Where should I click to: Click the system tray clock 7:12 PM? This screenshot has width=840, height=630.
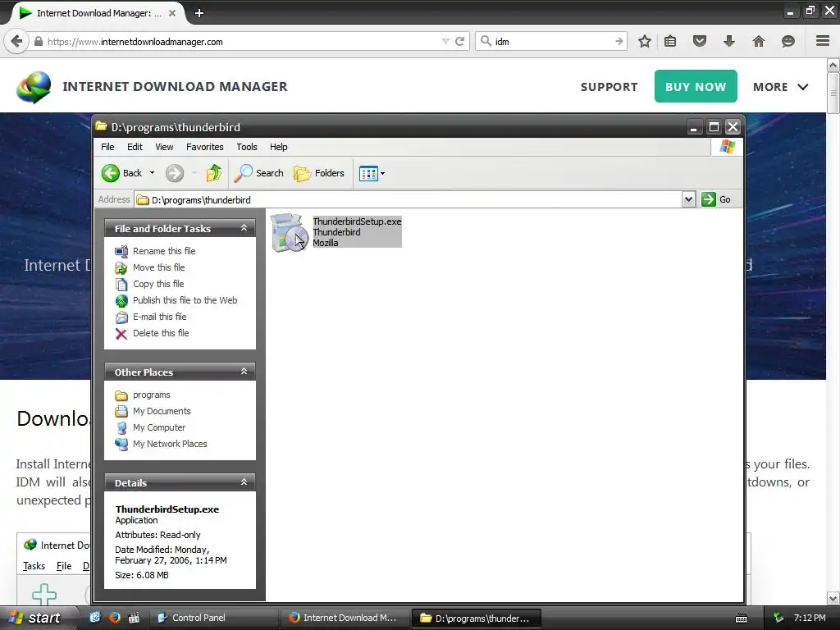(810, 618)
